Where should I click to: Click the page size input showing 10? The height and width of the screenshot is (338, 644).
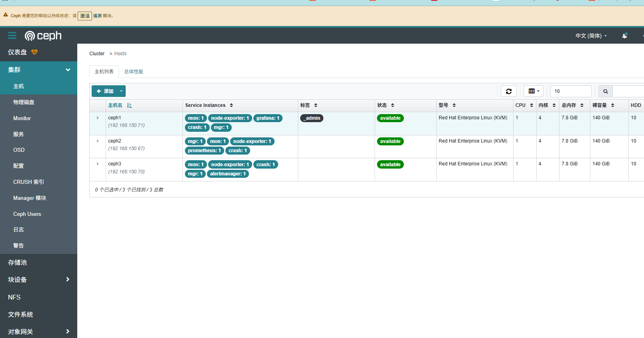click(x=571, y=91)
